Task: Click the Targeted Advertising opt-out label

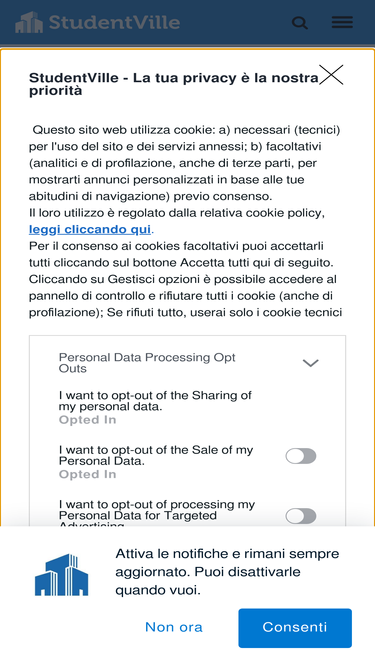Action: pos(157,515)
